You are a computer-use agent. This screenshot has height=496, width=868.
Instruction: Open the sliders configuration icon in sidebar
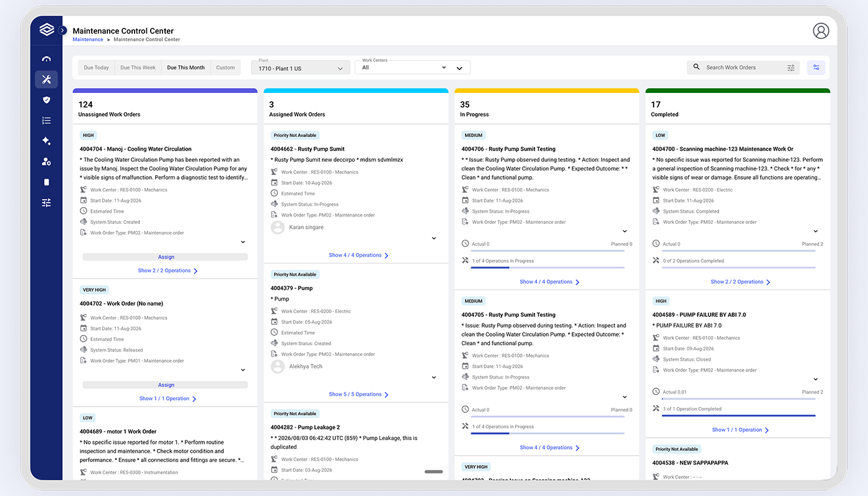coord(46,203)
